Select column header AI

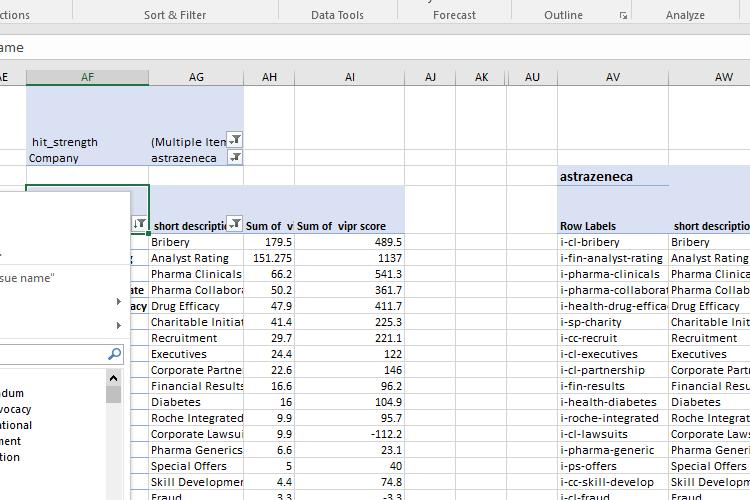tap(350, 77)
